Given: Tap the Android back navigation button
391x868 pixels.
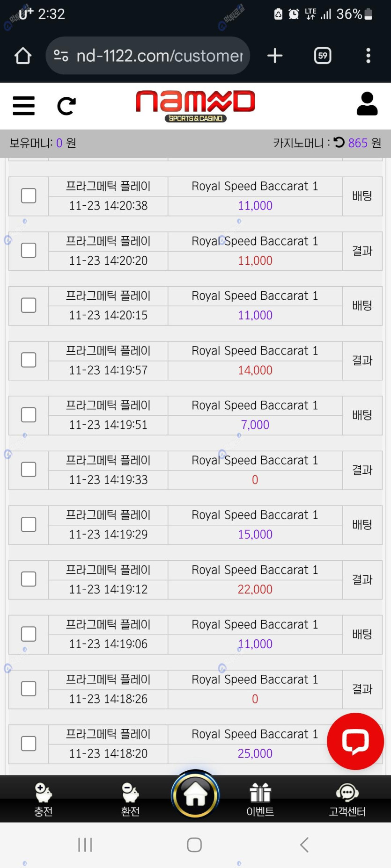Looking at the screenshot, I should (304, 845).
